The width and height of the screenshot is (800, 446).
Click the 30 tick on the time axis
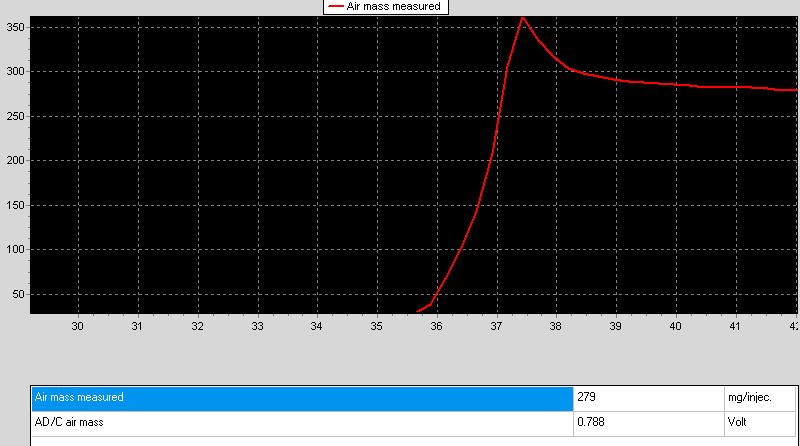78,326
